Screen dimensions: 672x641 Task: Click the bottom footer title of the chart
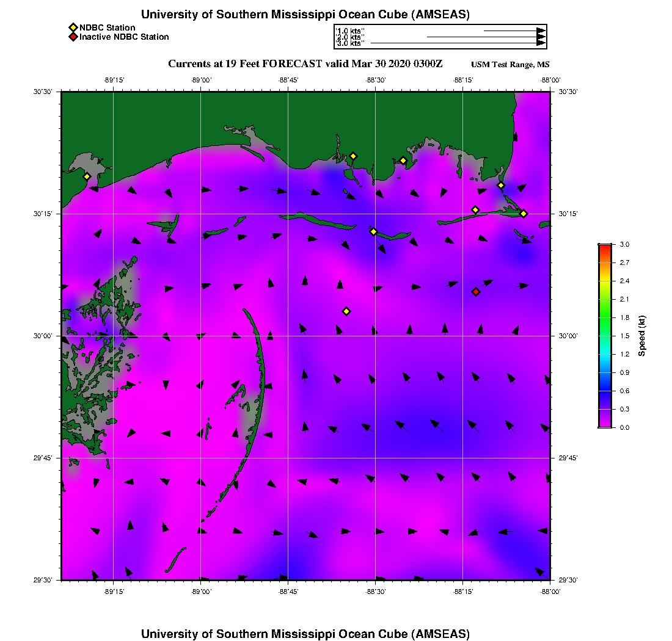tap(305, 633)
